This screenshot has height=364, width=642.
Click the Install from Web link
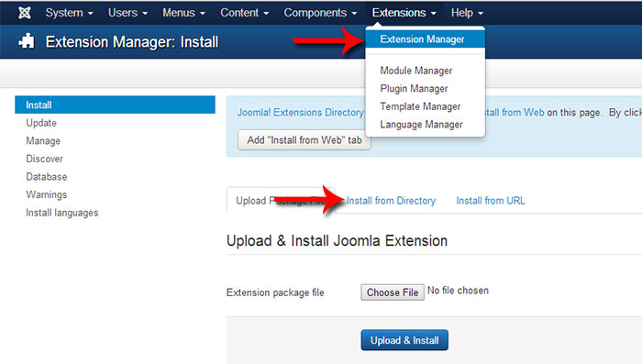[x=515, y=113]
